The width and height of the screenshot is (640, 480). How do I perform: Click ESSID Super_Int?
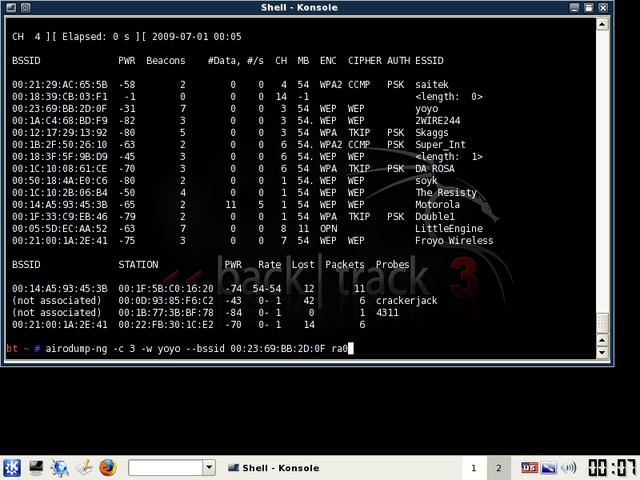[440, 144]
